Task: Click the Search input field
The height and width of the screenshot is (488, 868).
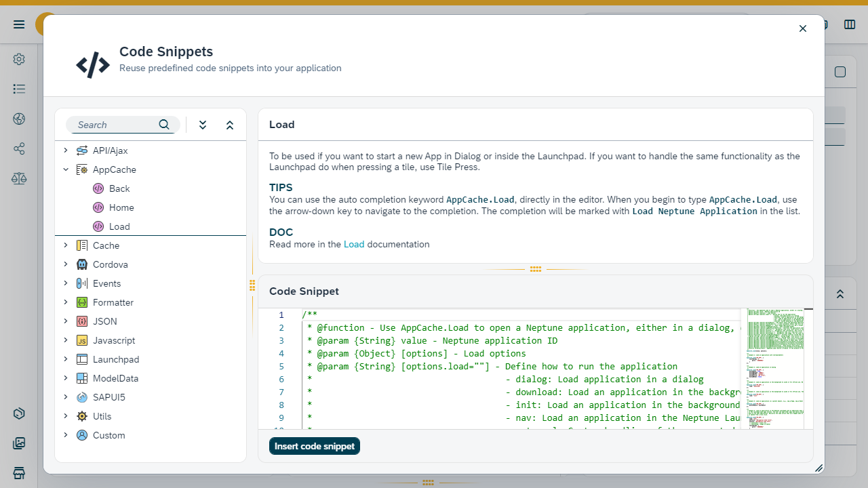Action: tap(117, 125)
